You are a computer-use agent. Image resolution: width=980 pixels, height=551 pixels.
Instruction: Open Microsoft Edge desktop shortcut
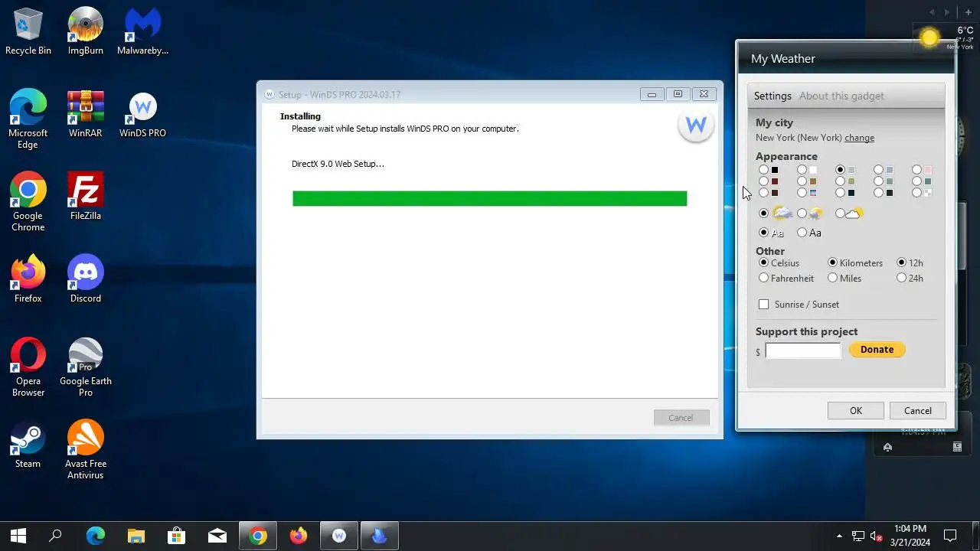[x=28, y=119]
